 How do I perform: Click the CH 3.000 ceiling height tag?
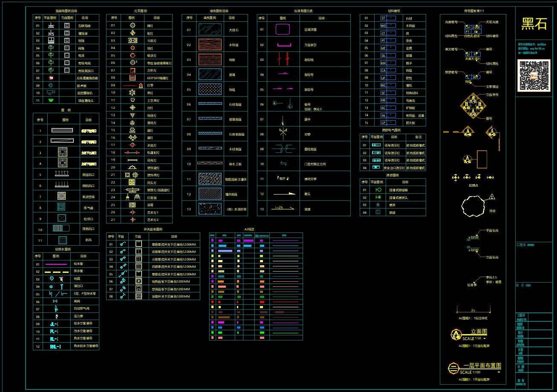[x=473, y=27]
